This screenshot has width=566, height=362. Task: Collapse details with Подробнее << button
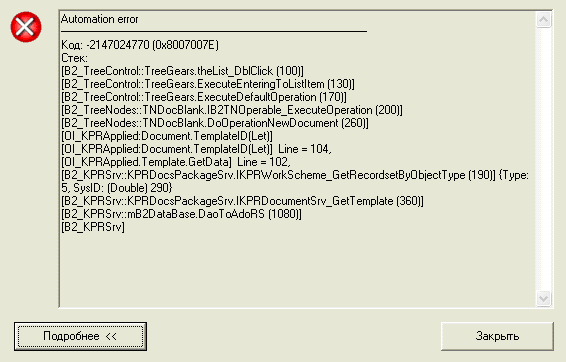click(80, 336)
